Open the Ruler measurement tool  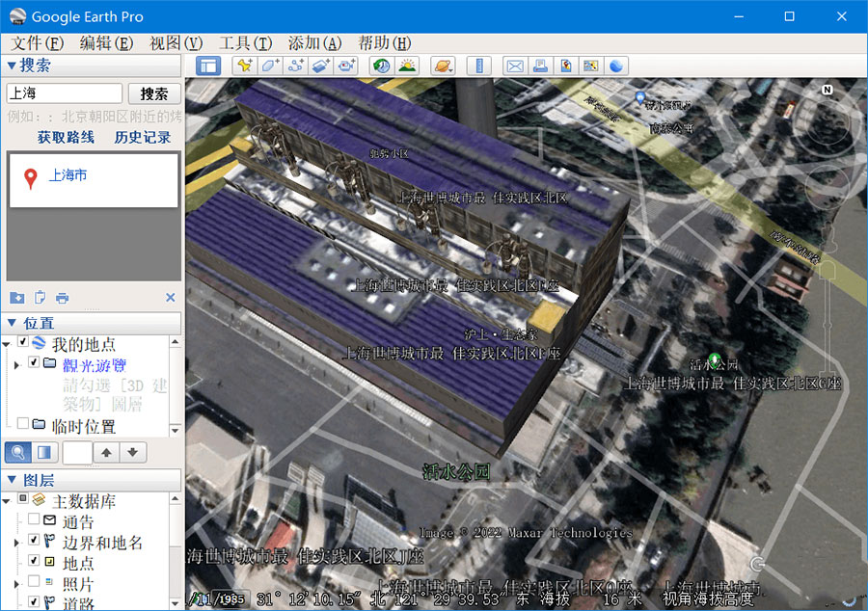[x=480, y=66]
